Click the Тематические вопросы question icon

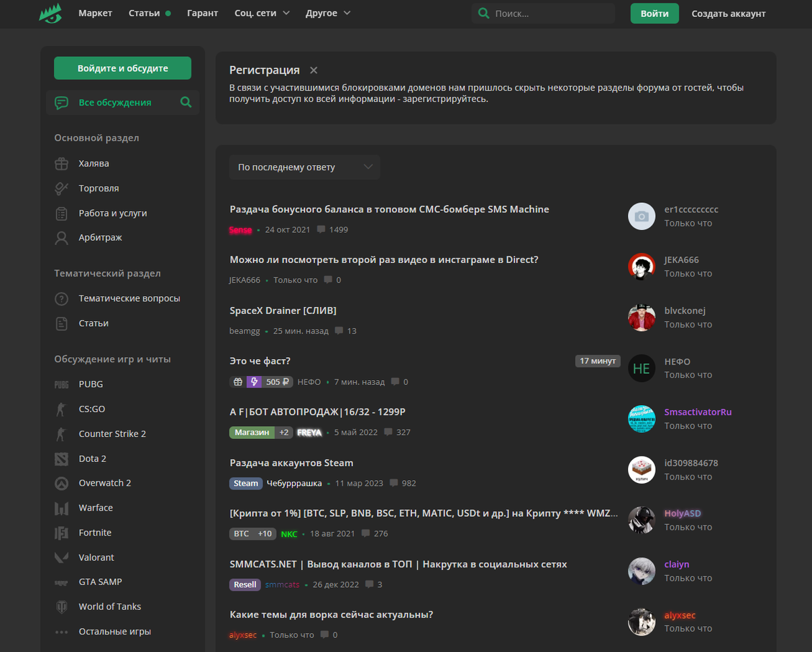(x=62, y=298)
